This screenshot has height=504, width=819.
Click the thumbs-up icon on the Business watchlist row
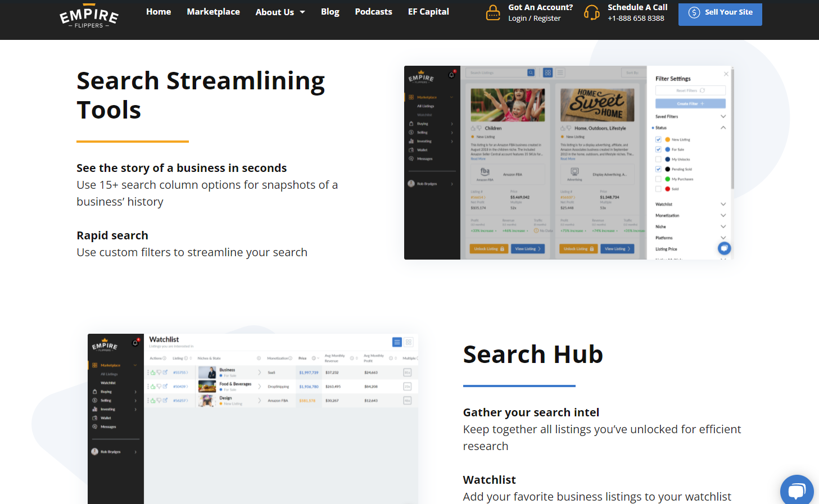point(153,372)
